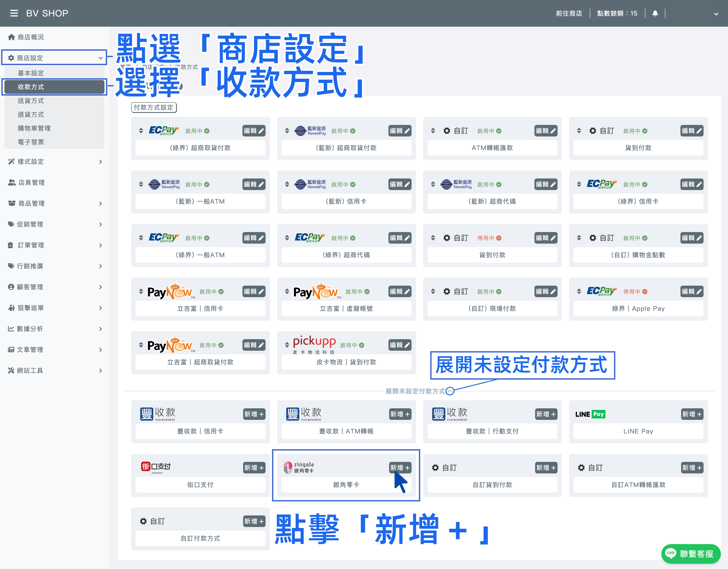
Task: Add the LINE Pay payment method
Action: (692, 414)
